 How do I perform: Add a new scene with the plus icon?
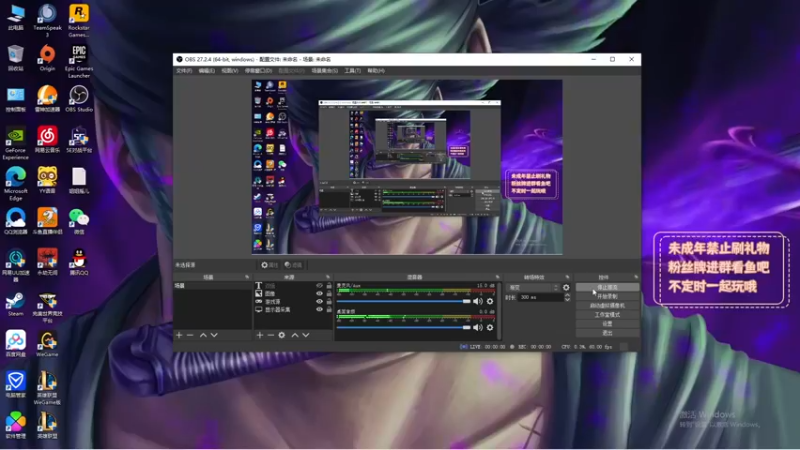[179, 335]
